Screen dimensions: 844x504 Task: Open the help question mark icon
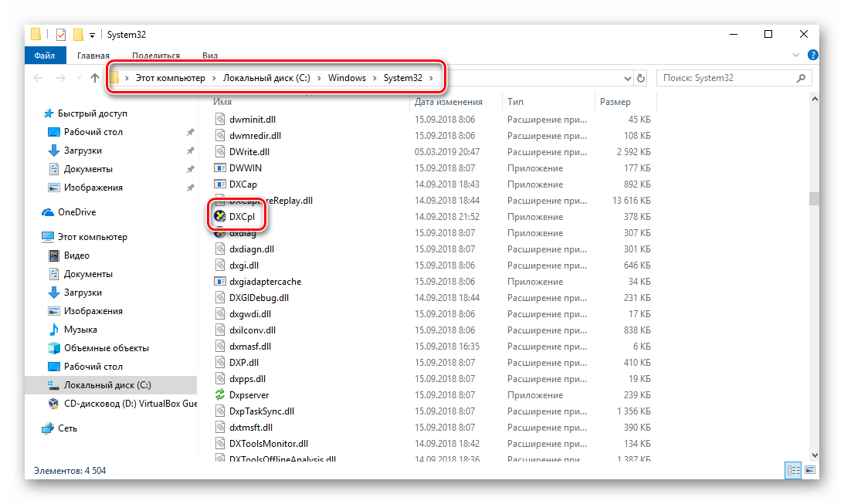coord(812,56)
